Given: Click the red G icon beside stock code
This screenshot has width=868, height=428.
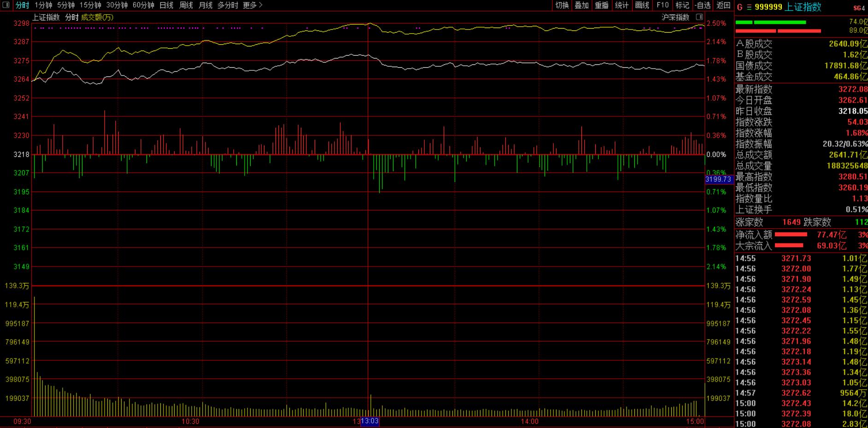Looking at the screenshot, I should (739, 7).
